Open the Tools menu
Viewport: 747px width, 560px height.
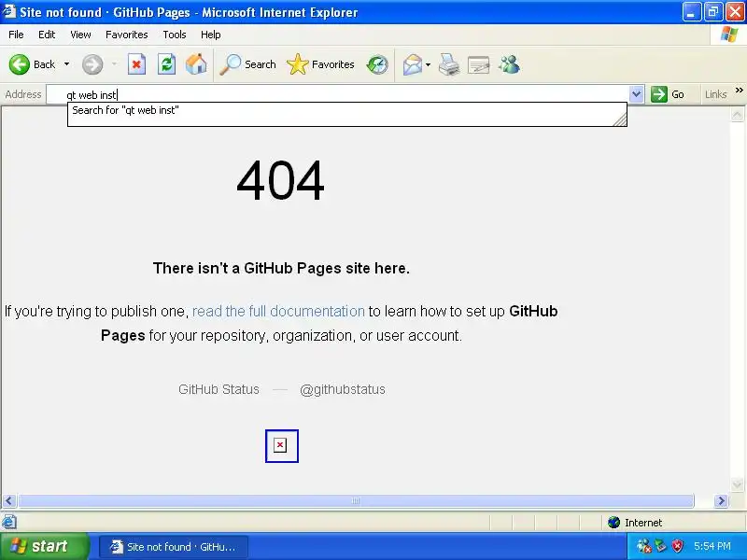(175, 35)
